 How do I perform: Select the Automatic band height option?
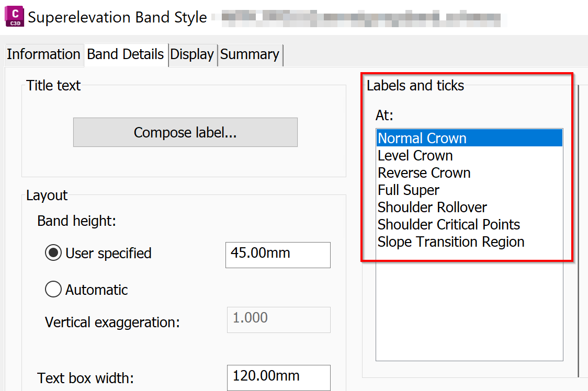tap(53, 290)
